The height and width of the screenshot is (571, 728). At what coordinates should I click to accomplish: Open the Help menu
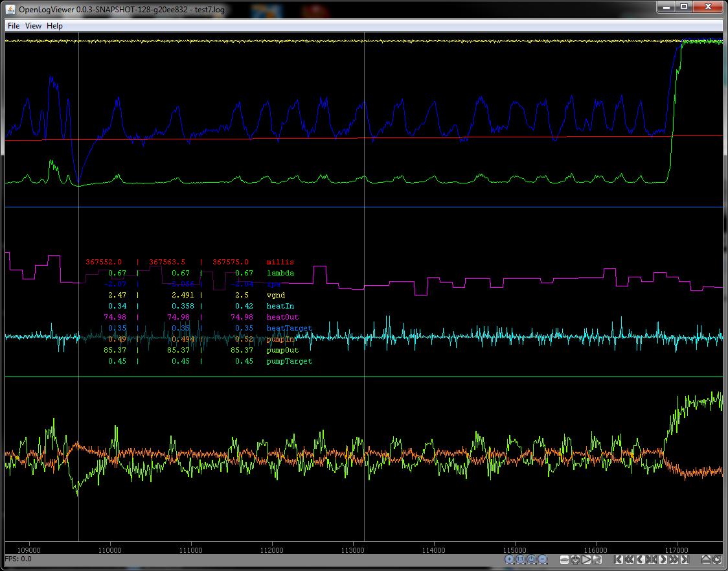pyautogui.click(x=55, y=26)
